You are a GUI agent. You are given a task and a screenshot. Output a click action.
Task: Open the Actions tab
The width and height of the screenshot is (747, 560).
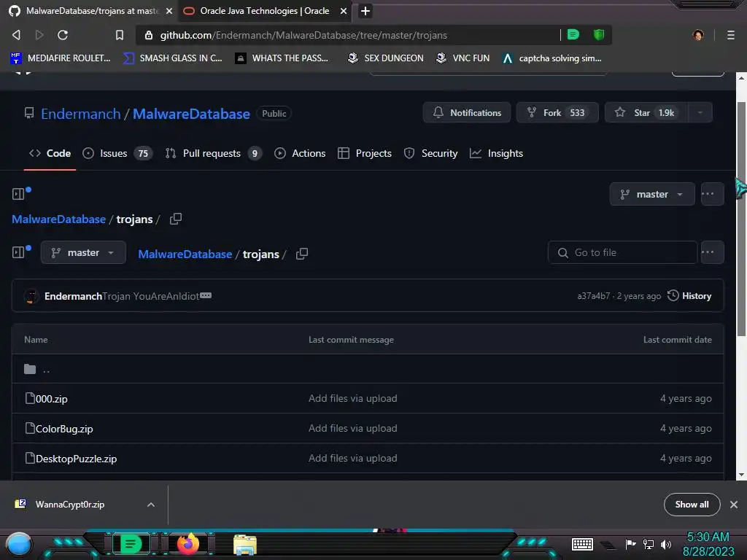click(x=300, y=153)
